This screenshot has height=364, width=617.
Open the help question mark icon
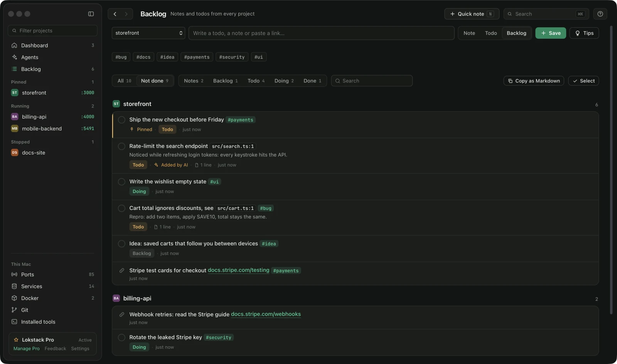[600, 14]
